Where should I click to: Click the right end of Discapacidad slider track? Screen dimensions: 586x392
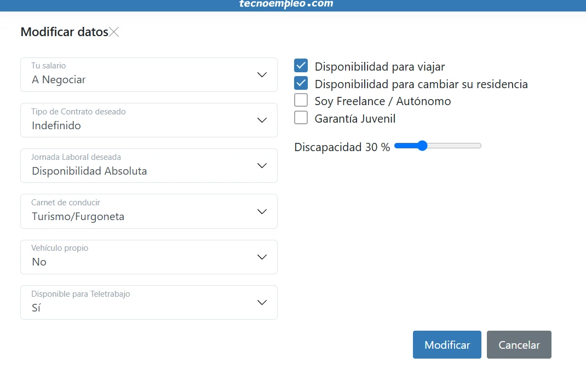pyautogui.click(x=479, y=146)
